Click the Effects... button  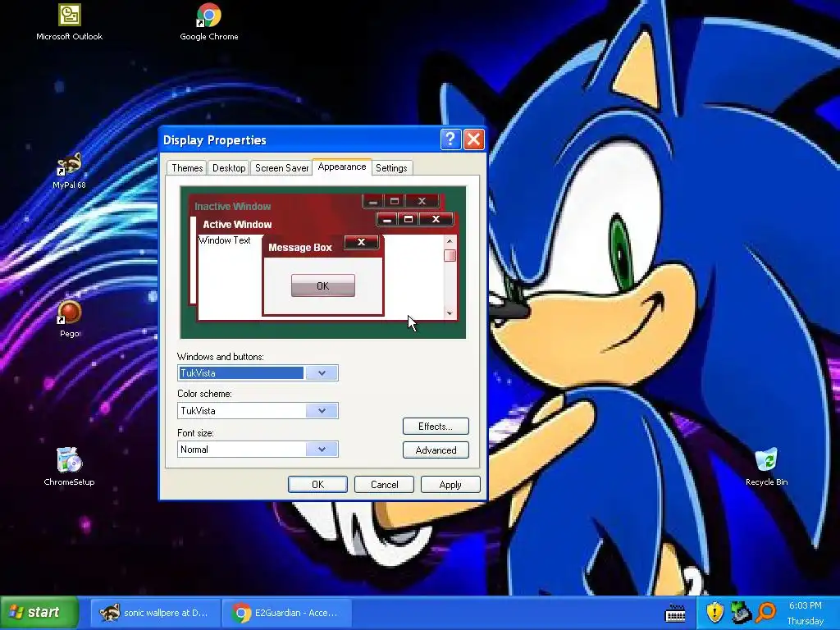436,427
